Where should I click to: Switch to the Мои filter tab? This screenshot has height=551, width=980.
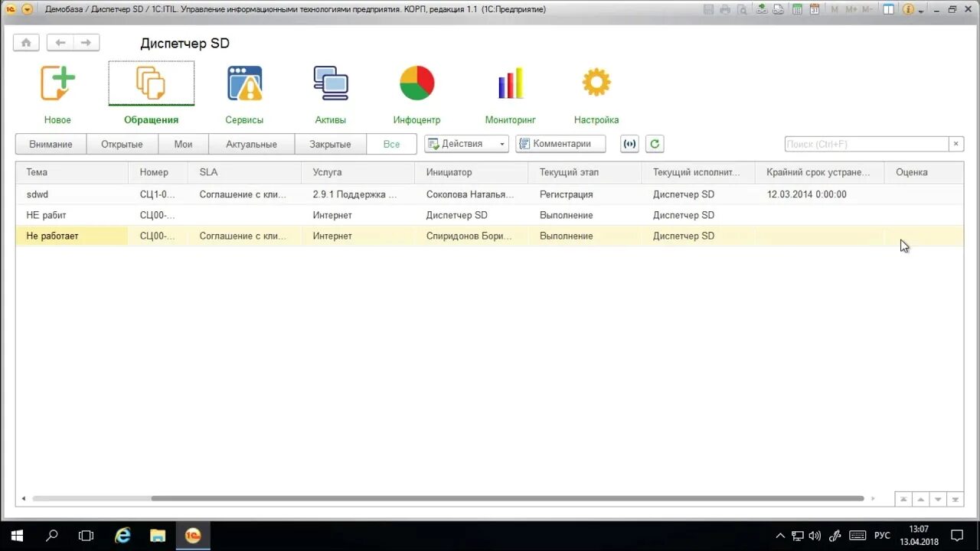pyautogui.click(x=183, y=144)
